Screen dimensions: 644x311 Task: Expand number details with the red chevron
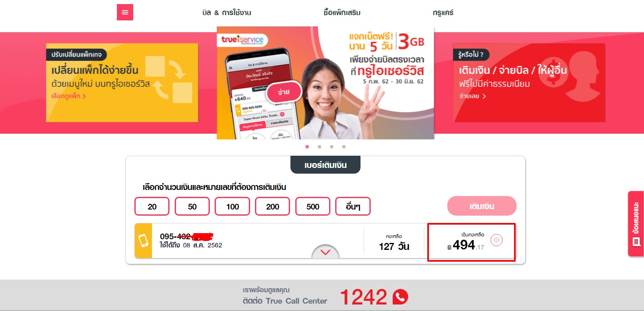click(x=325, y=252)
